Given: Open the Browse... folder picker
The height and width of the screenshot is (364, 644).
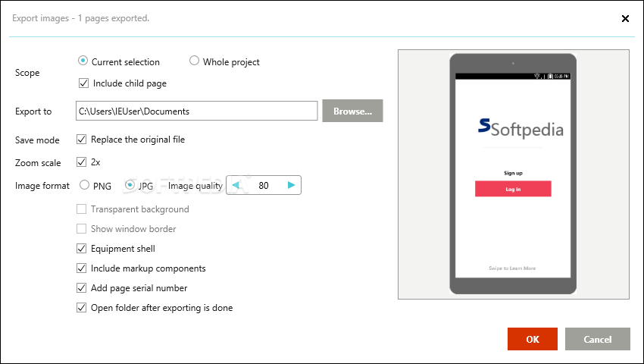Looking at the screenshot, I should click(352, 111).
